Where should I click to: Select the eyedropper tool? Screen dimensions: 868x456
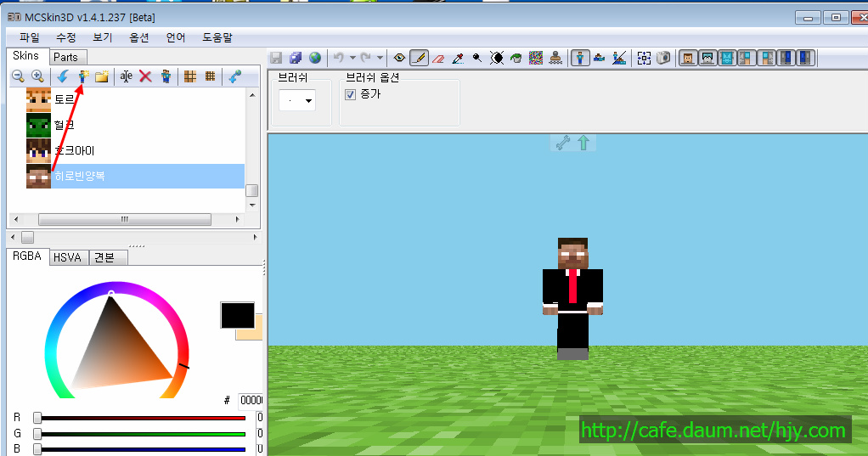click(x=458, y=58)
